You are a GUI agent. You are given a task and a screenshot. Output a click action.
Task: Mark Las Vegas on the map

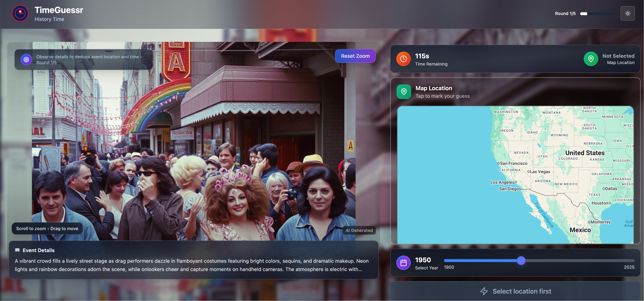coord(529,172)
